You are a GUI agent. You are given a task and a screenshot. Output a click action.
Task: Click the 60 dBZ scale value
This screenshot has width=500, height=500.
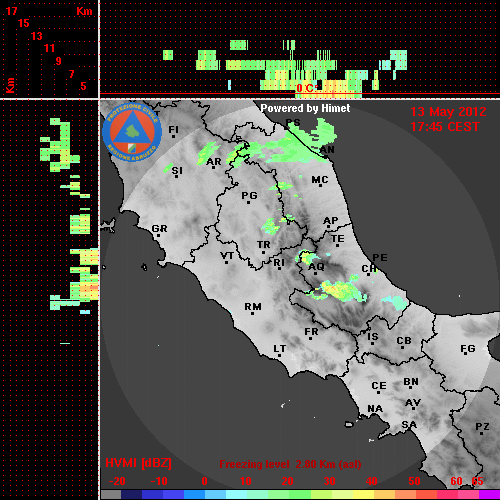(x=456, y=481)
